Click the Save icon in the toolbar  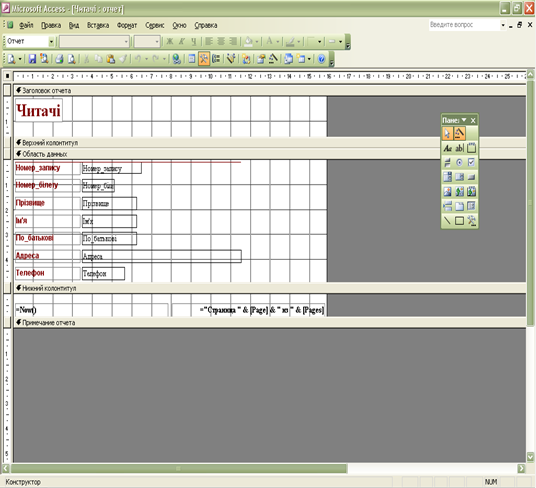point(32,59)
